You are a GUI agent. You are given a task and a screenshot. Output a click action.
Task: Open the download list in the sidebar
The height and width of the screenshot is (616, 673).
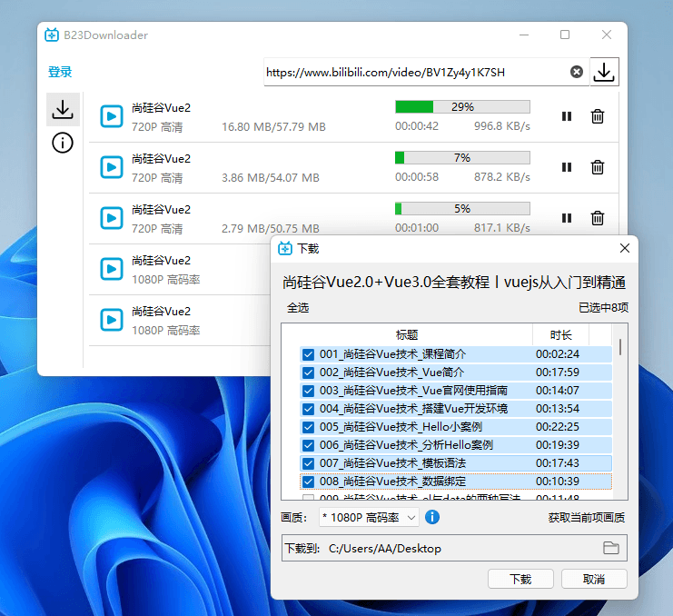63,110
